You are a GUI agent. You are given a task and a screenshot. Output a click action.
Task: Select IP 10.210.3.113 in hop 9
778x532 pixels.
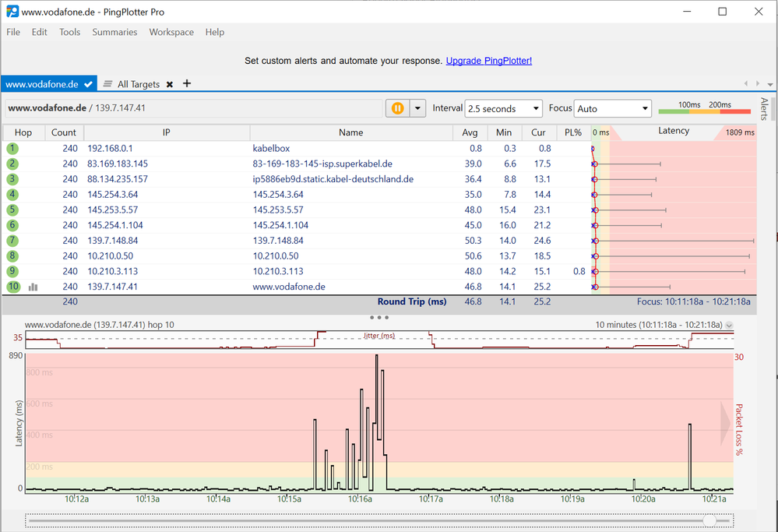coord(113,272)
